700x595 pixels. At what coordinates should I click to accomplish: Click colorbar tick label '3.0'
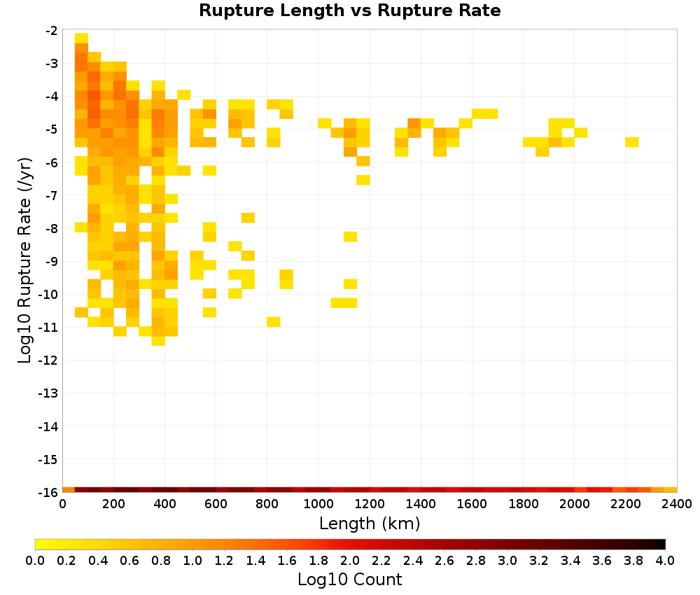(507, 561)
